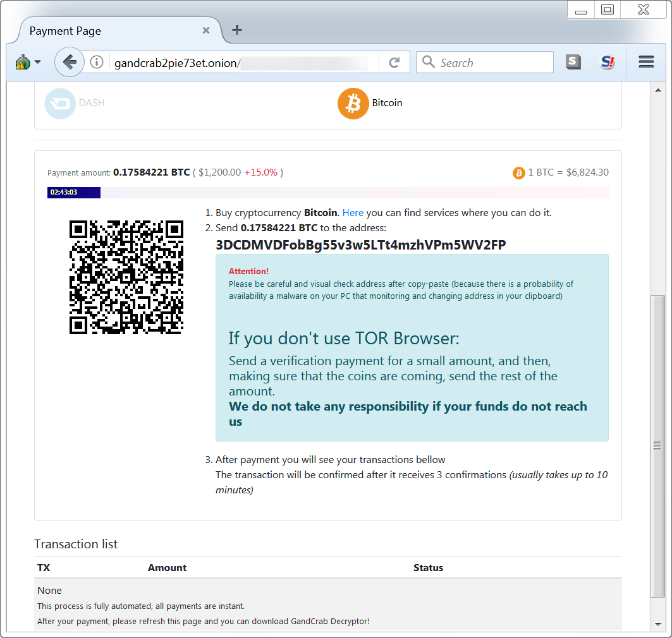Click the gray S toolbar extension icon
Viewport: 672px width, 638px height.
(x=573, y=62)
